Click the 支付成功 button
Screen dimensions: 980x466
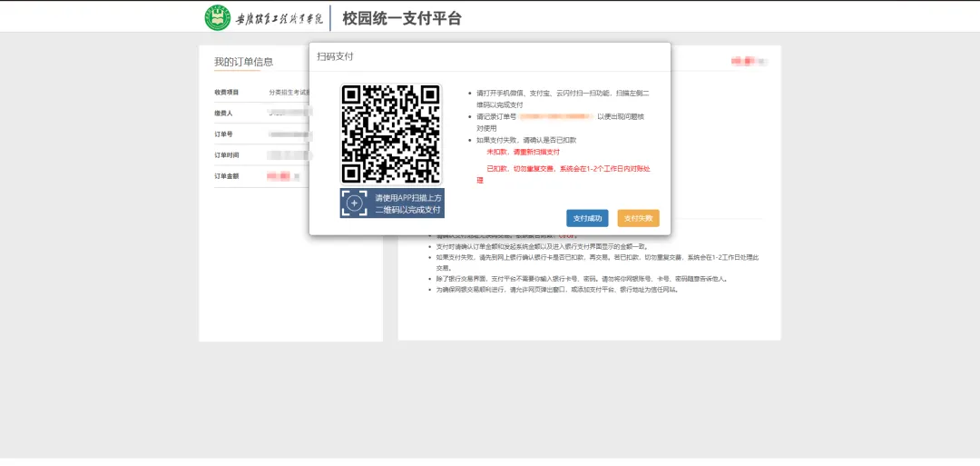[587, 218]
